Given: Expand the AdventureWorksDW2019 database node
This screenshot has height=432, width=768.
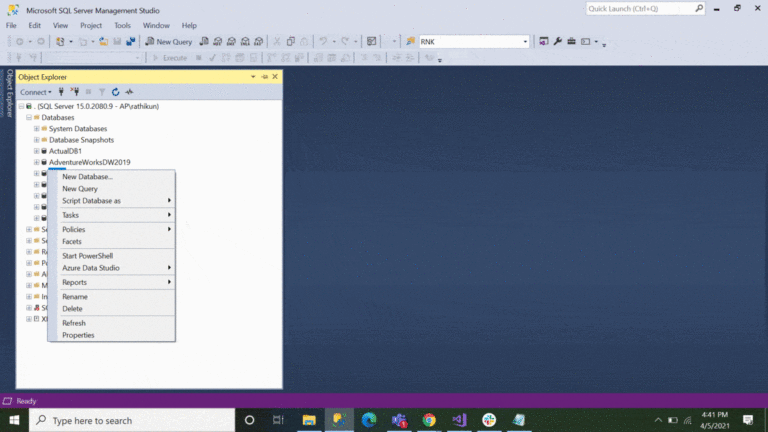Looking at the screenshot, I should pyautogui.click(x=37, y=162).
